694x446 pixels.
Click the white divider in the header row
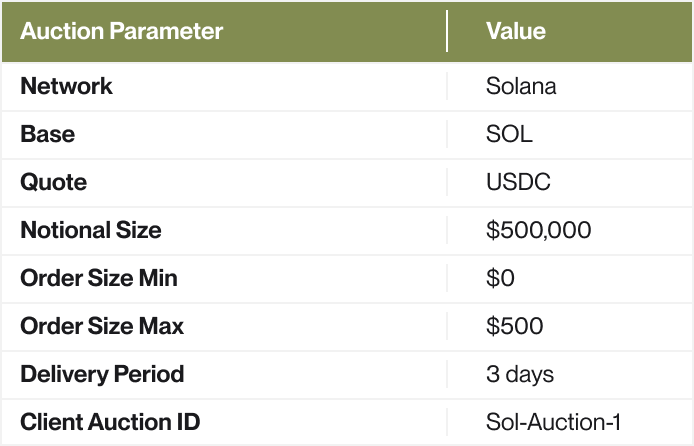point(447,31)
